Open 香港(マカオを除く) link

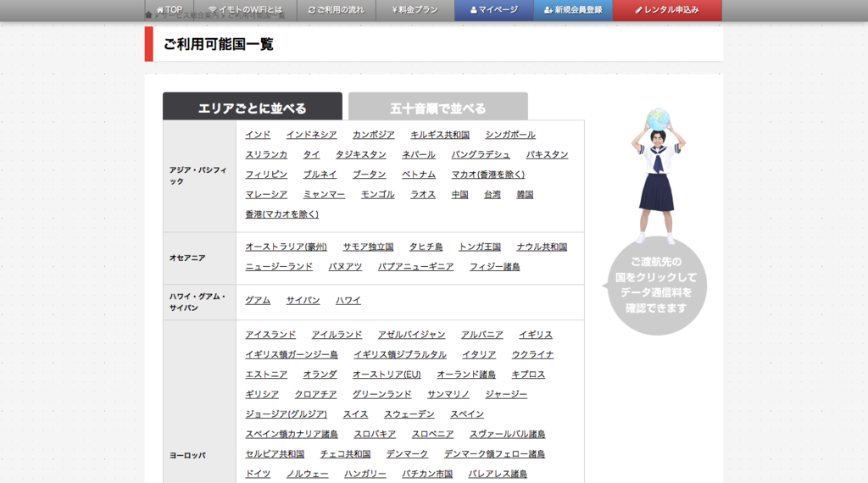tap(281, 214)
